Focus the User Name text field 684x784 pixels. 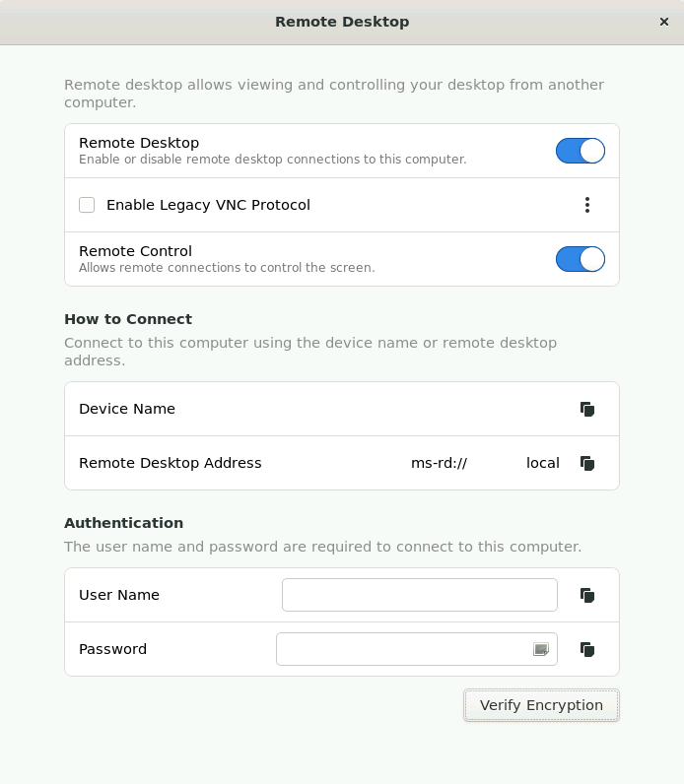(x=419, y=595)
